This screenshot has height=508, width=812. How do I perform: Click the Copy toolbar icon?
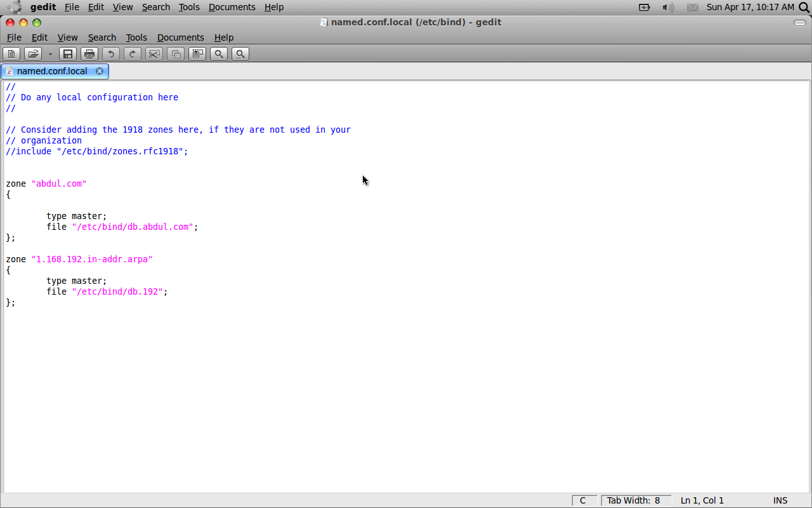[x=176, y=54]
